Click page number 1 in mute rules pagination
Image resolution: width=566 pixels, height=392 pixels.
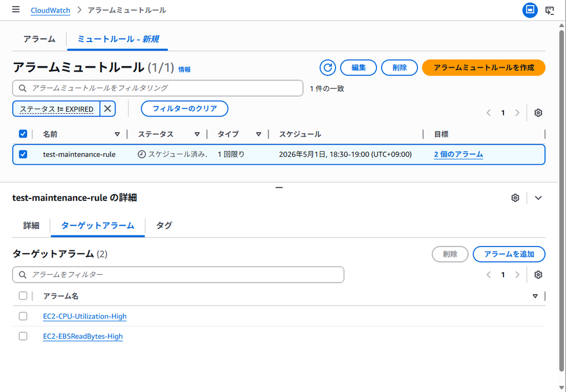(503, 113)
